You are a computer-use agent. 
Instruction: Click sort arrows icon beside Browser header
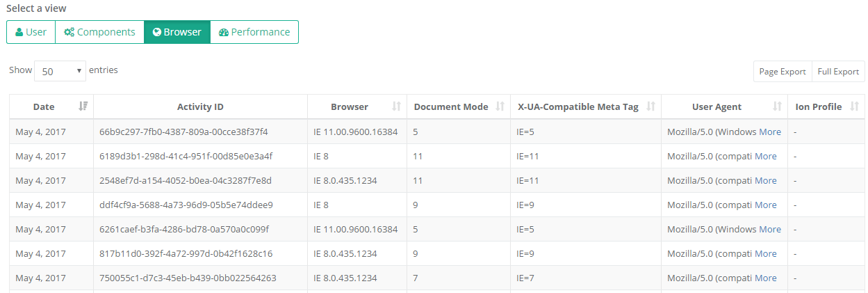tap(396, 106)
